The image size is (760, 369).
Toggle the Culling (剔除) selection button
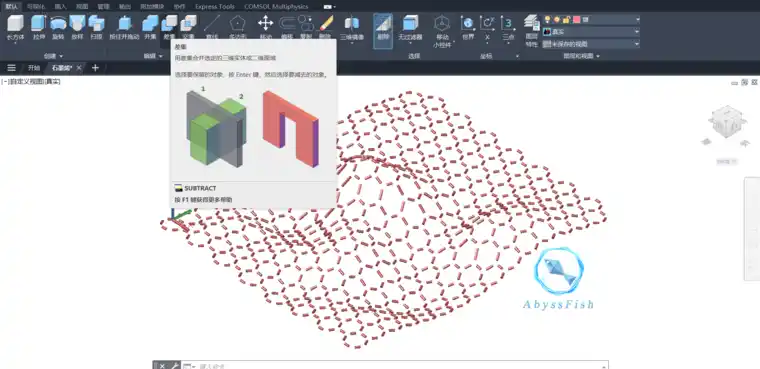point(383,31)
